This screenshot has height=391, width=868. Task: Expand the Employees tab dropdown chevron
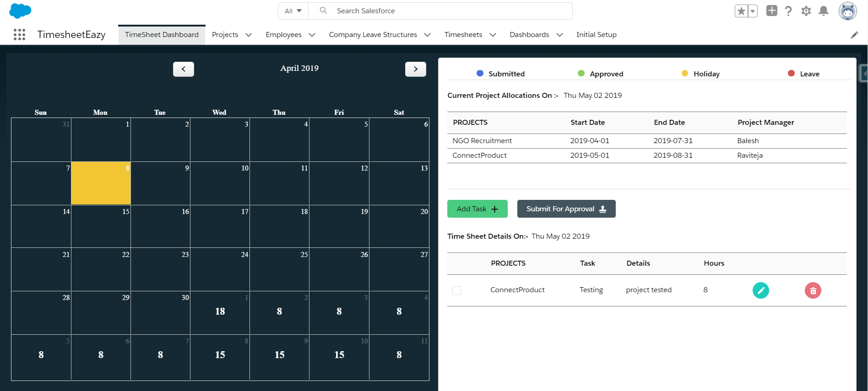click(312, 35)
